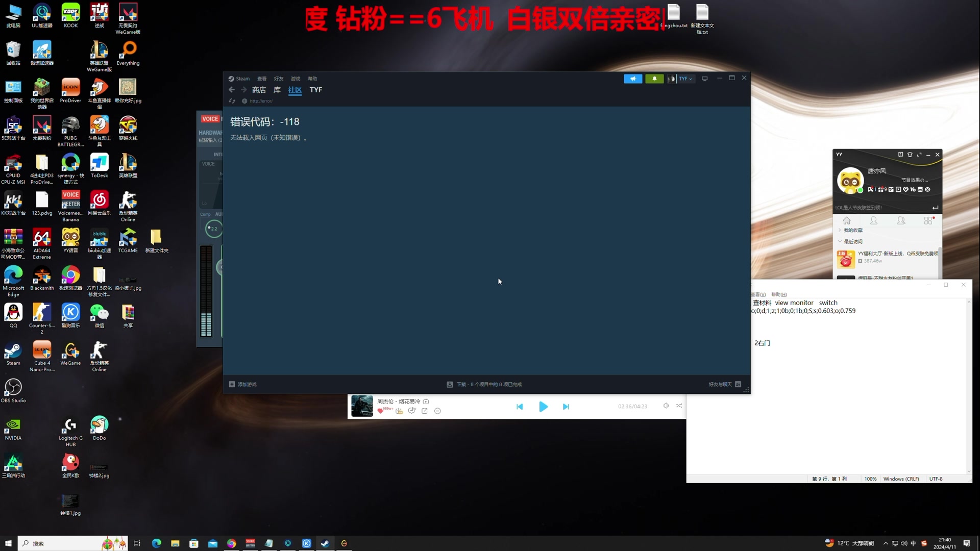The image size is (980, 551).
Task: Open the heart (favorites) icon in YY
Action: pyautogui.click(x=906, y=189)
